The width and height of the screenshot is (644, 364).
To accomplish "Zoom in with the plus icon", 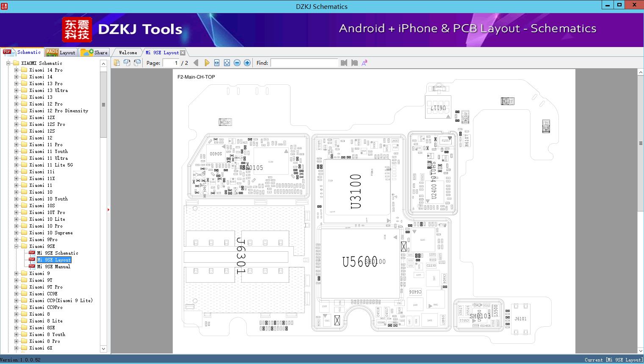I will [247, 63].
